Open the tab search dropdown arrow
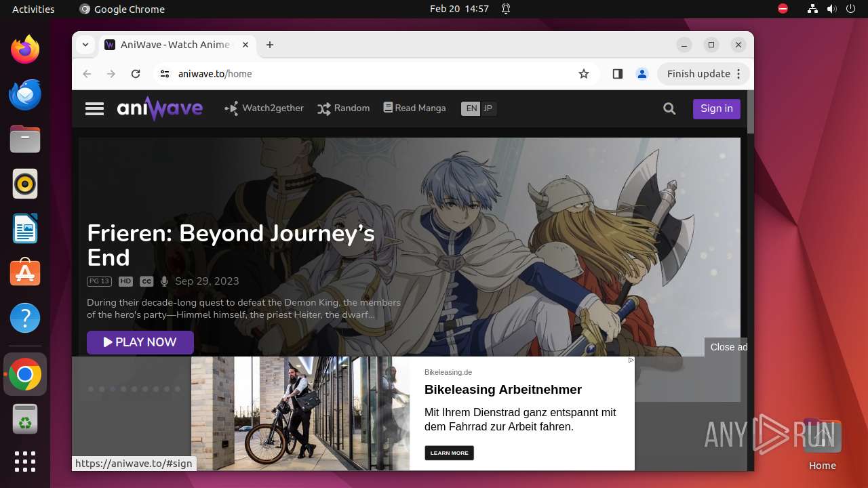The image size is (868, 488). (x=85, y=45)
